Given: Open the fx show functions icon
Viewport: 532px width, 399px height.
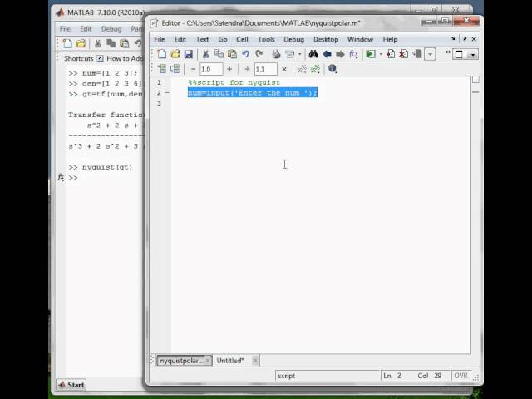Looking at the screenshot, I should 353,54.
